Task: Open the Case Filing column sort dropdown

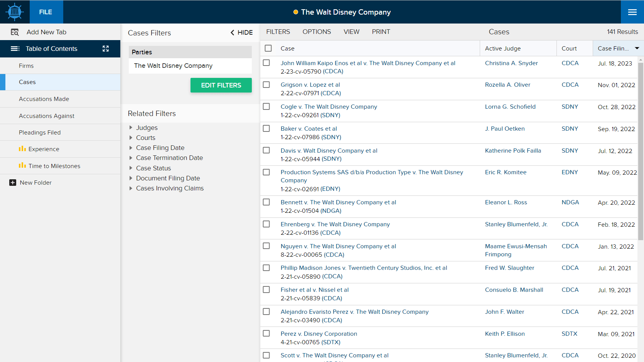Action: (637, 48)
